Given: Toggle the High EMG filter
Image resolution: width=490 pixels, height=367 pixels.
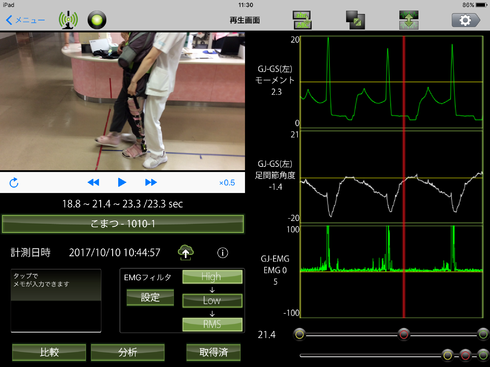Looking at the screenshot, I should point(212,277).
